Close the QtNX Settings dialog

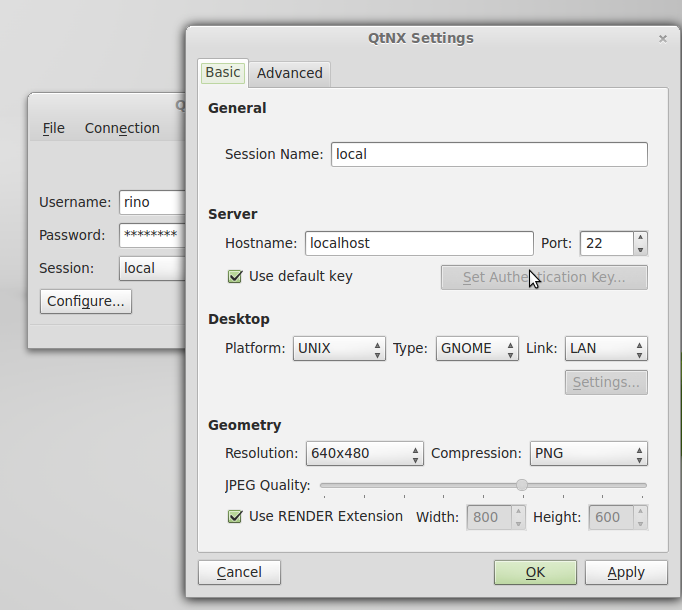coord(662,39)
